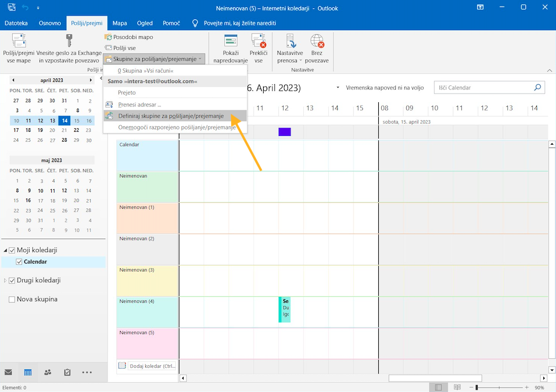Open more navigation options ellipsis

[x=87, y=372]
